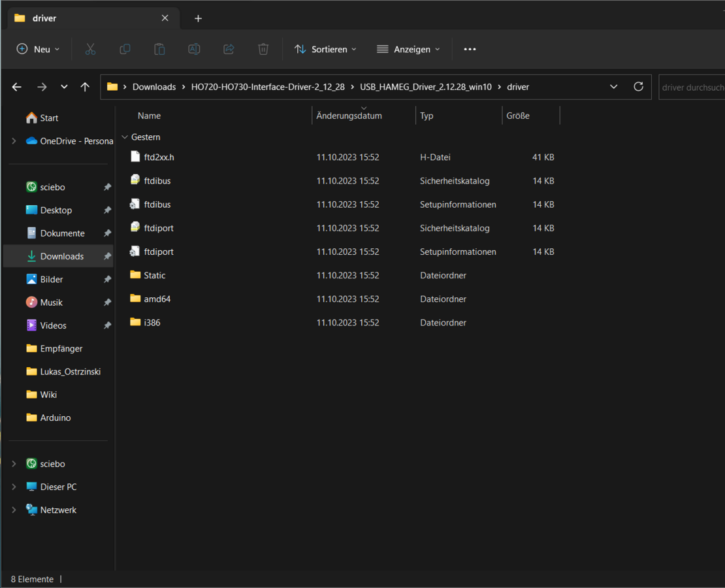Refresh the current folder view
Viewport: 725px width, 588px height.
tap(638, 87)
